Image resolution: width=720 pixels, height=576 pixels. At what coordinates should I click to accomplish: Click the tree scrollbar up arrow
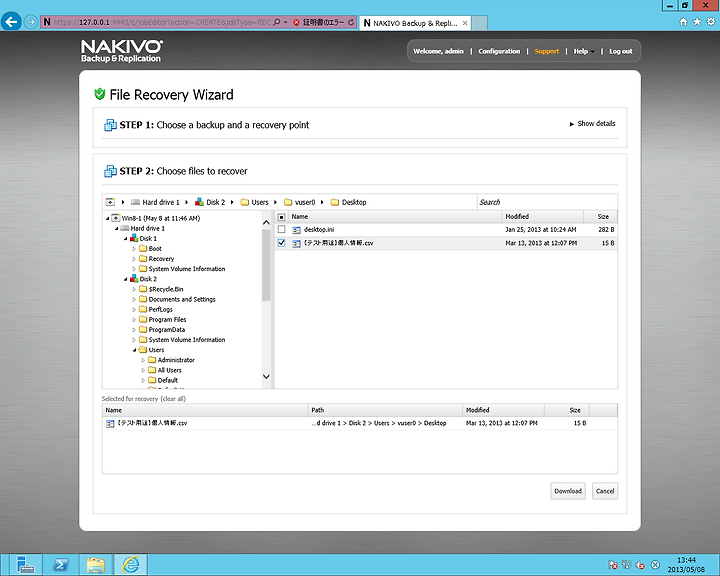(x=266, y=223)
